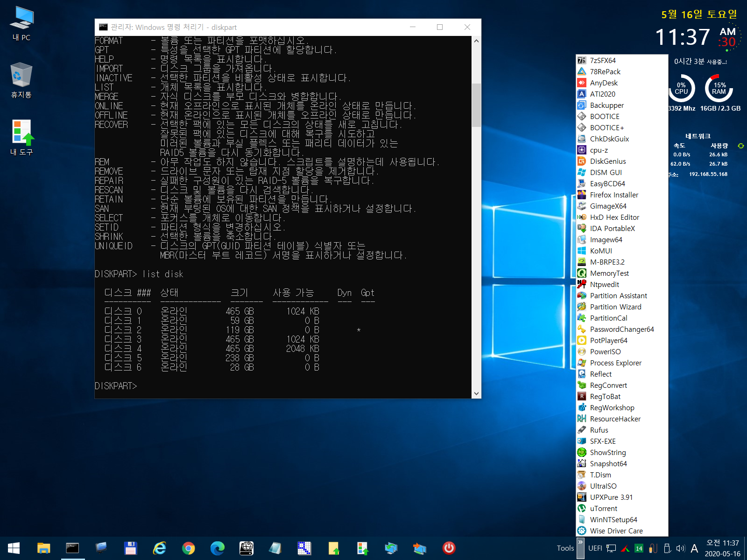Open Rufus in the tools list
Viewport: 747px width, 560px height.
click(x=621, y=430)
